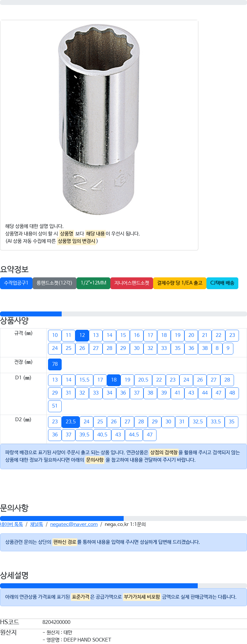
Task: Select D1 value 51
Action: [55, 406]
